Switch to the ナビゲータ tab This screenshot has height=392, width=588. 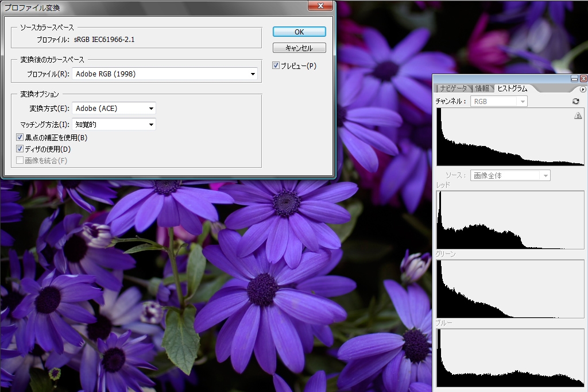(x=453, y=89)
